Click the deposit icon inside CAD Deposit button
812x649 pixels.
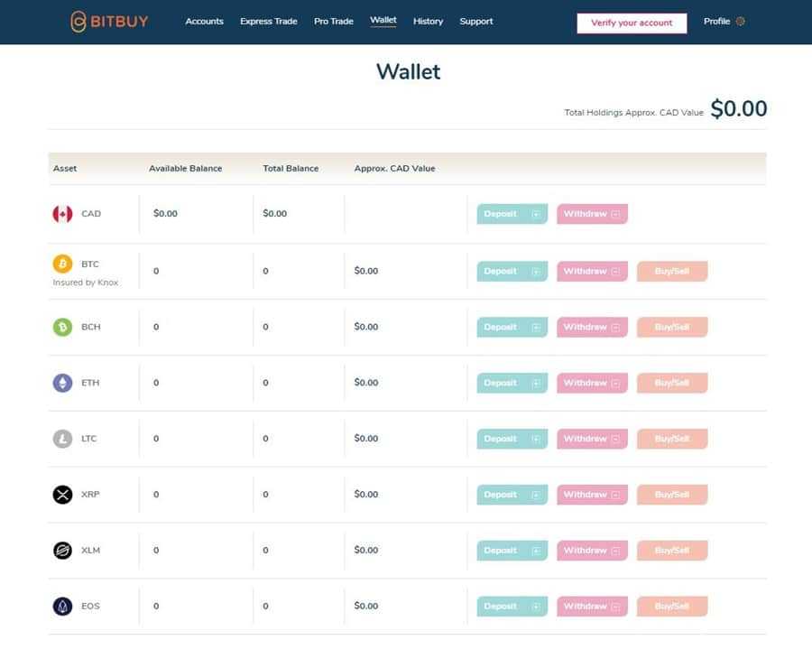point(537,213)
